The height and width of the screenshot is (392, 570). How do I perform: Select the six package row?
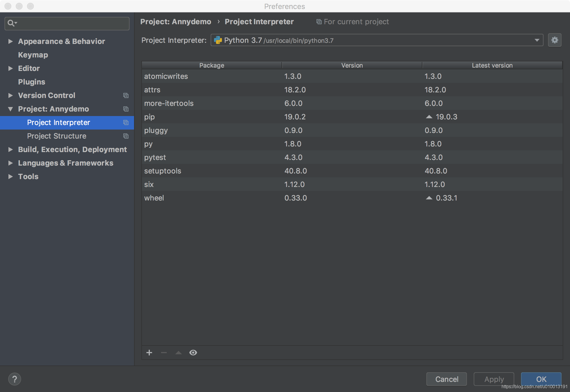point(352,184)
